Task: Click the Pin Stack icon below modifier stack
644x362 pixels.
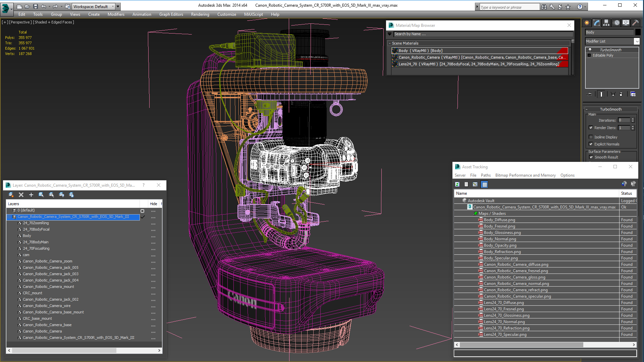Action: [x=589, y=94]
